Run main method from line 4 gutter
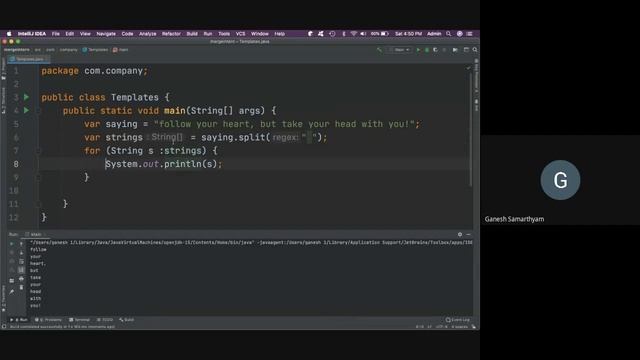Image resolution: width=640 pixels, height=360 pixels. pos(27,111)
